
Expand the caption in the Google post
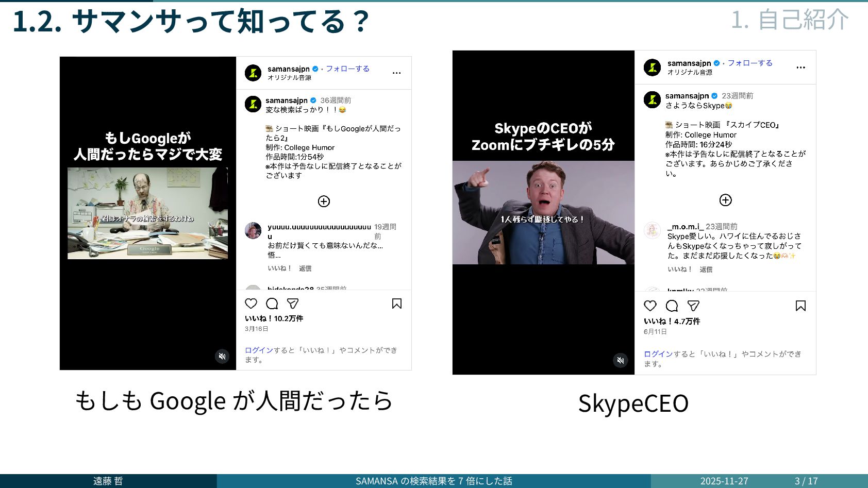(x=324, y=201)
